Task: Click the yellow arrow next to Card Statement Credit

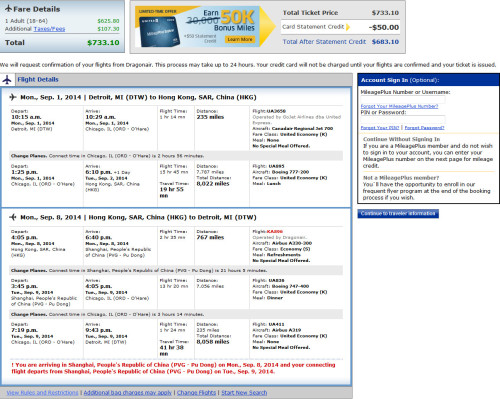Action: pyautogui.click(x=348, y=27)
